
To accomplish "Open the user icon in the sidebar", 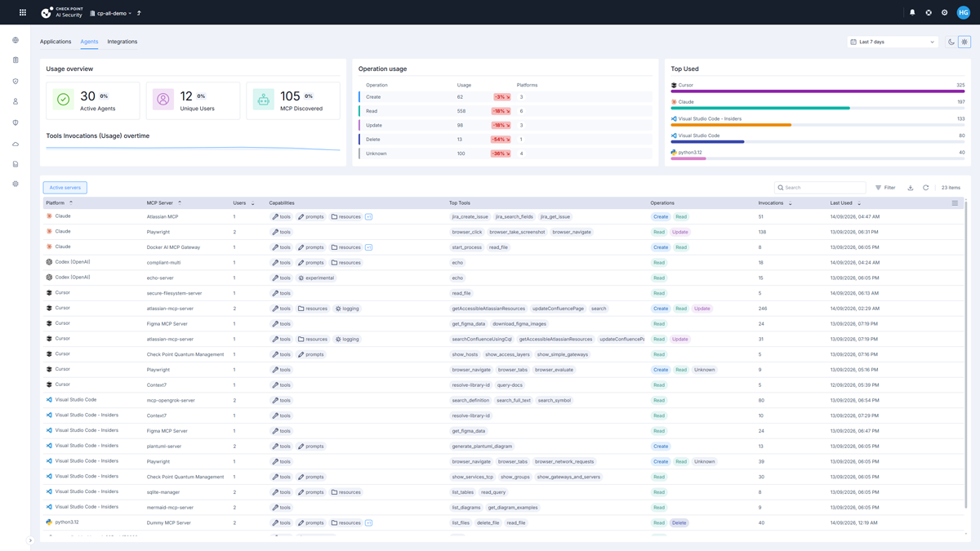I will 16,102.
